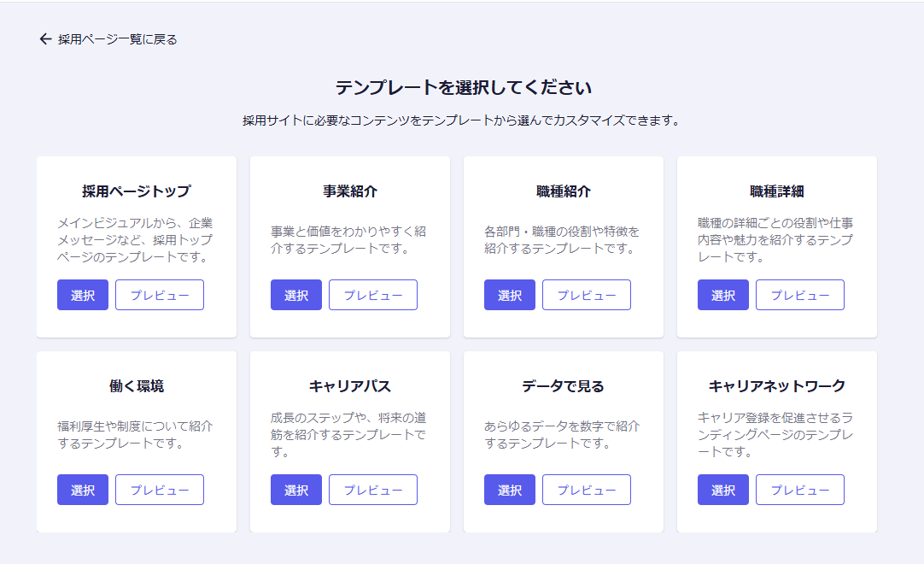The image size is (924, 564).
Task: Click the データで見る card heading
Action: [563, 386]
